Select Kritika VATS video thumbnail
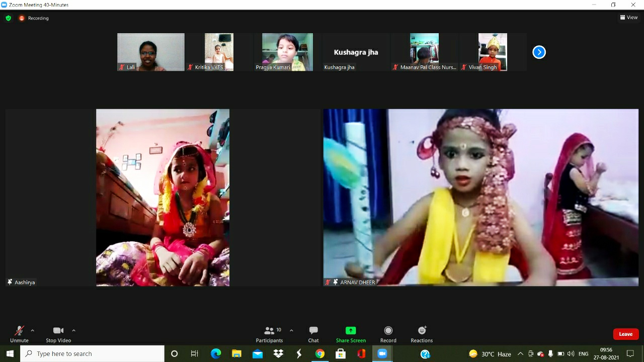This screenshot has width=644, height=362. (x=219, y=52)
